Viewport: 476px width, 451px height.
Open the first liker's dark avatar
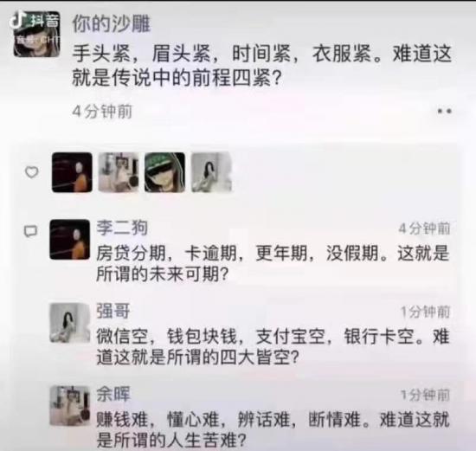pyautogui.click(x=72, y=172)
